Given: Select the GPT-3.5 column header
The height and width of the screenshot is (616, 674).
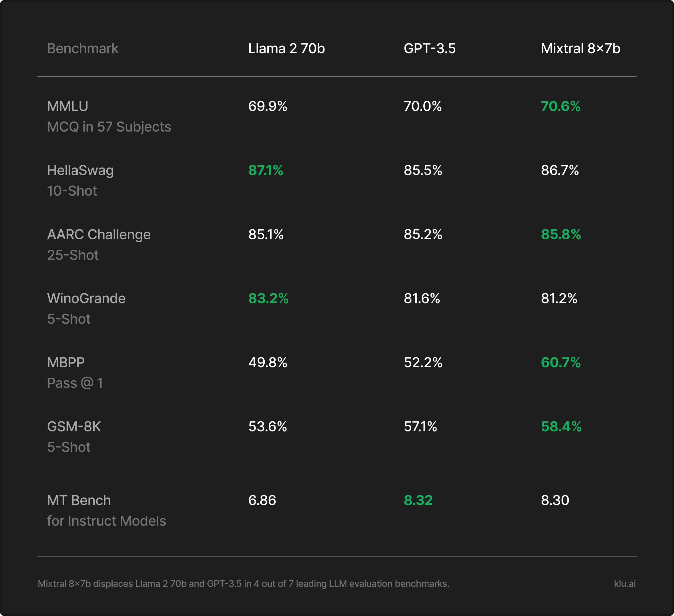Looking at the screenshot, I should (x=430, y=49).
